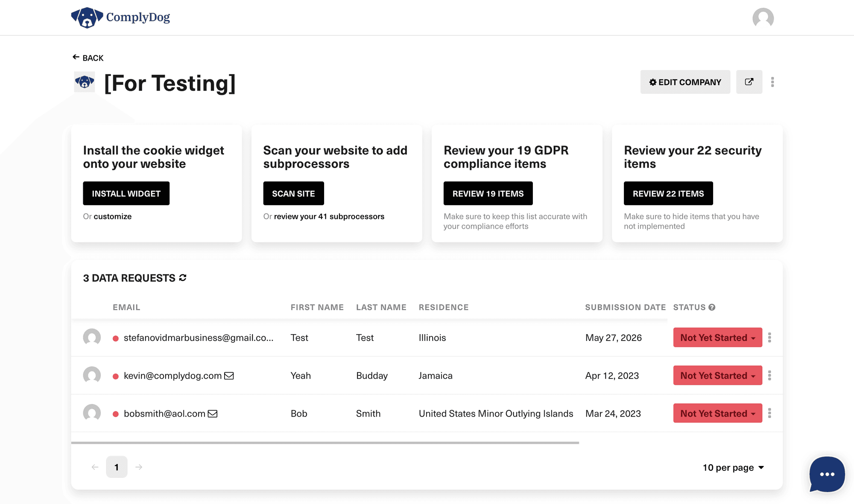This screenshot has width=854, height=504.
Task: Open the chat support bubble
Action: [x=827, y=474]
